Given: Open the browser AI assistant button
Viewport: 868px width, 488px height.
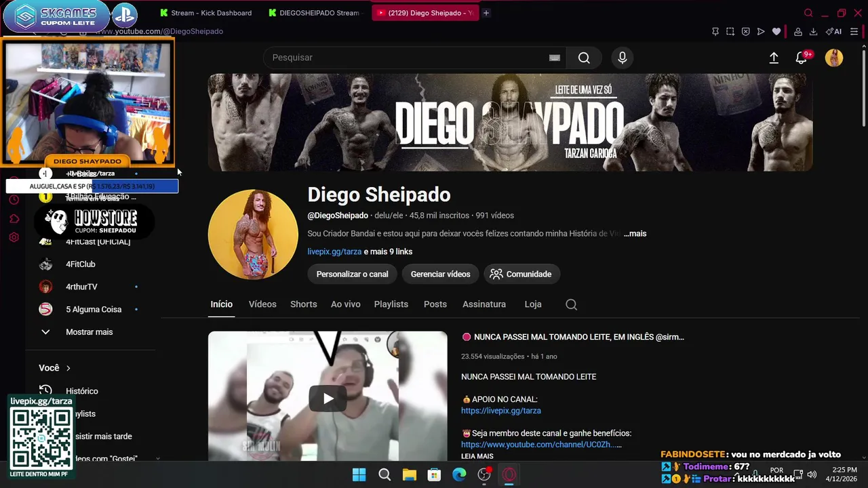Looking at the screenshot, I should pos(833,31).
